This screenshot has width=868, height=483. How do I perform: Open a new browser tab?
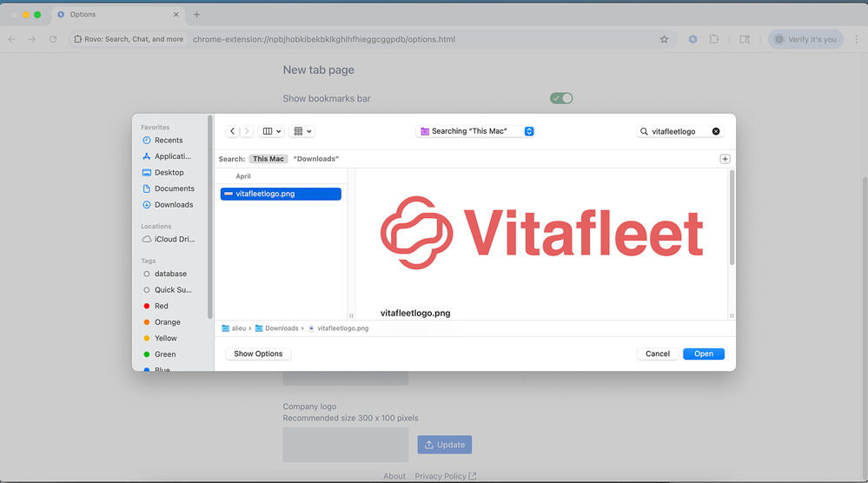(x=196, y=15)
